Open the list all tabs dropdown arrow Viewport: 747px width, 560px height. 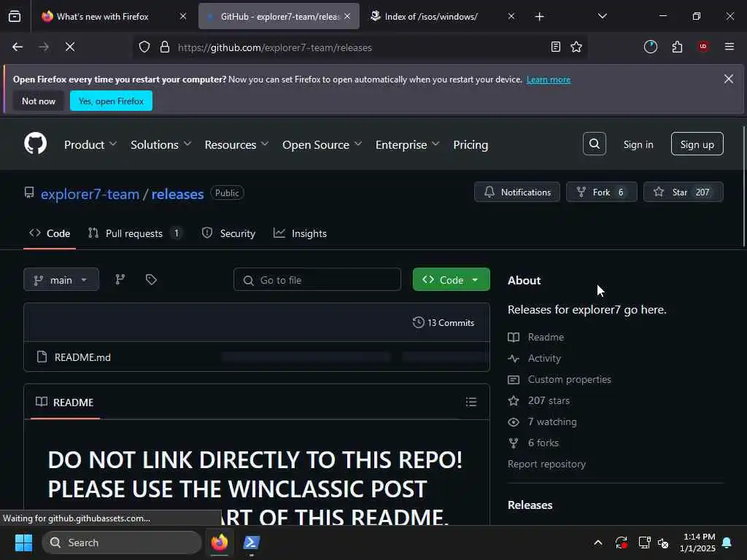click(602, 16)
